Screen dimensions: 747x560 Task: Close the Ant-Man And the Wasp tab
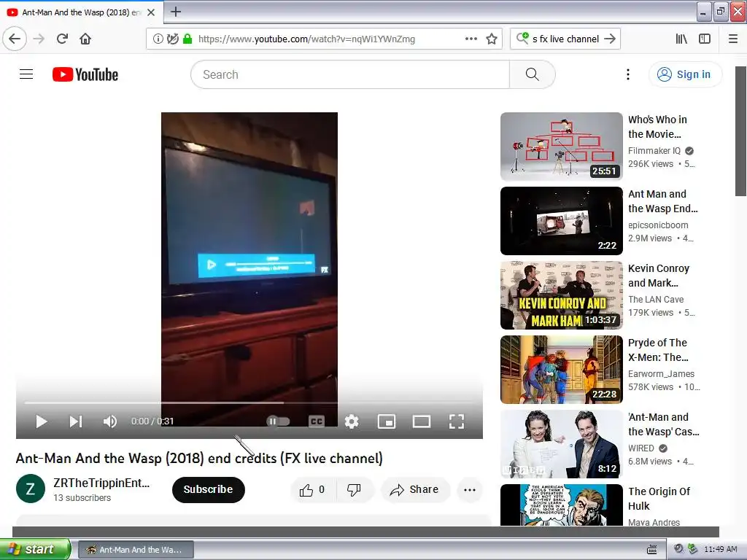[x=151, y=12]
